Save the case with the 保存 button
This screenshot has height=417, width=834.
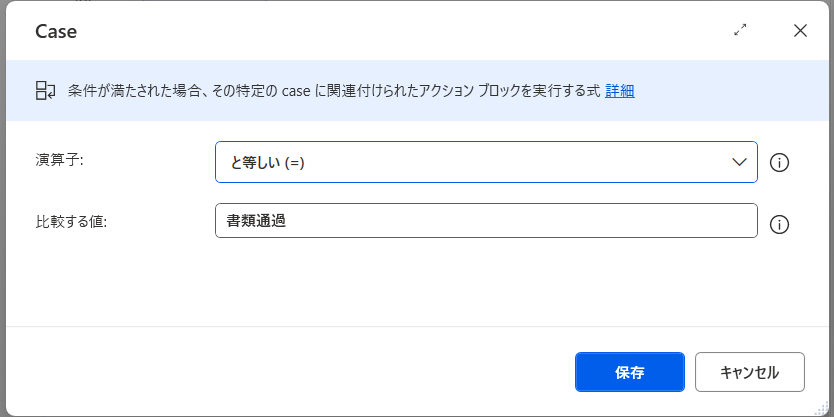click(x=629, y=372)
